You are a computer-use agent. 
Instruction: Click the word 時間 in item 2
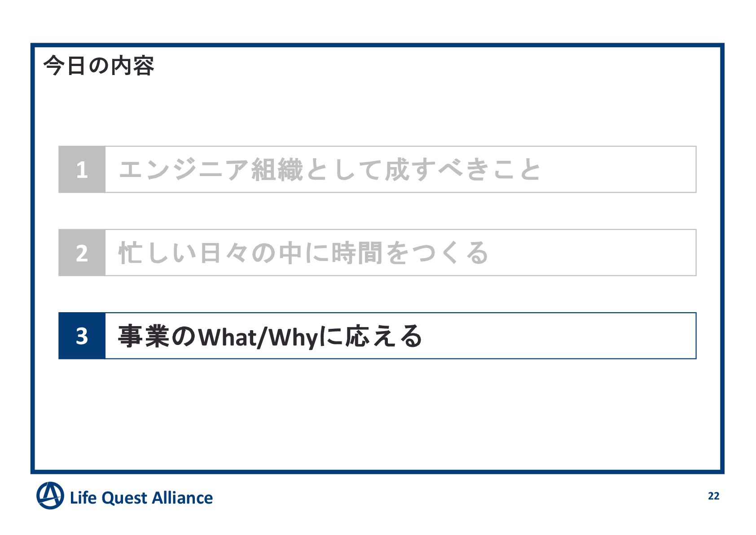click(x=357, y=253)
